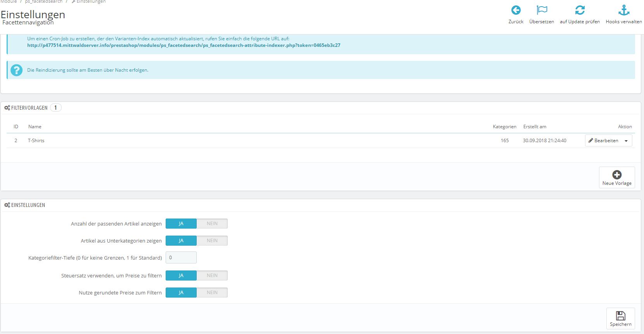Viewport: 644px width, 334px height.
Task: Set Anzahl der passenden Artikel anzeigen to NEIN
Action: tap(212, 224)
